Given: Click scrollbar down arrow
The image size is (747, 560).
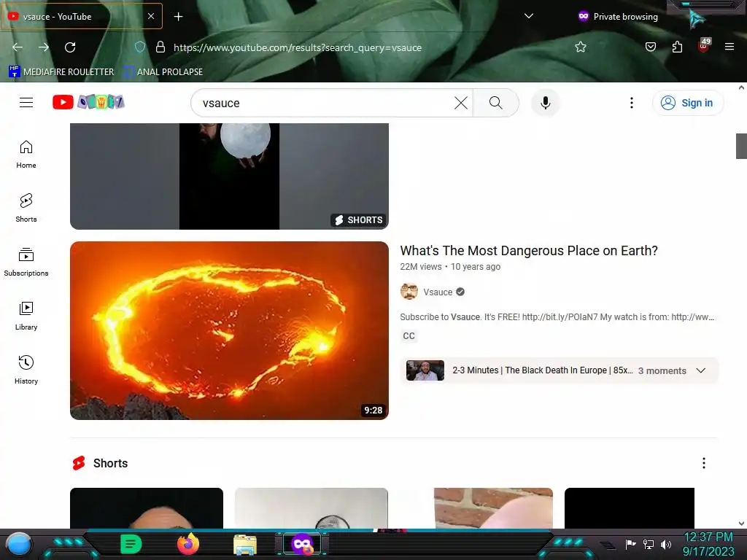Looking at the screenshot, I should 741,524.
